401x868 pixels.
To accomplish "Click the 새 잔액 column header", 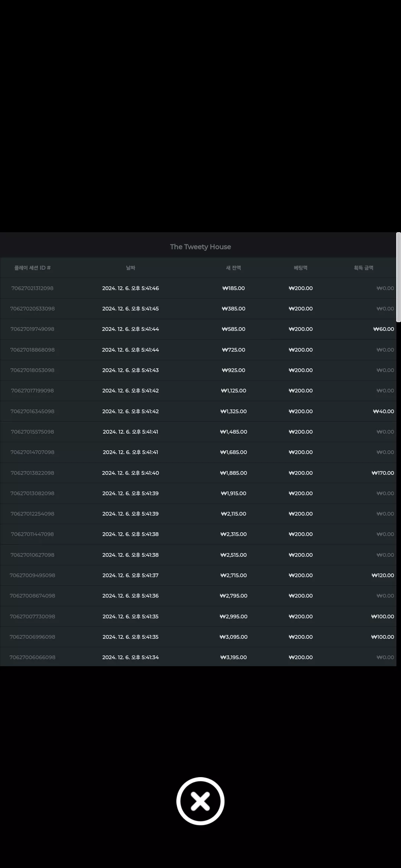I will pos(234,268).
